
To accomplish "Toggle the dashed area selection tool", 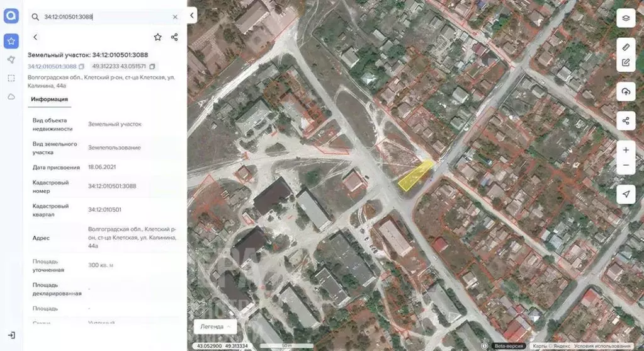I will pos(11,78).
